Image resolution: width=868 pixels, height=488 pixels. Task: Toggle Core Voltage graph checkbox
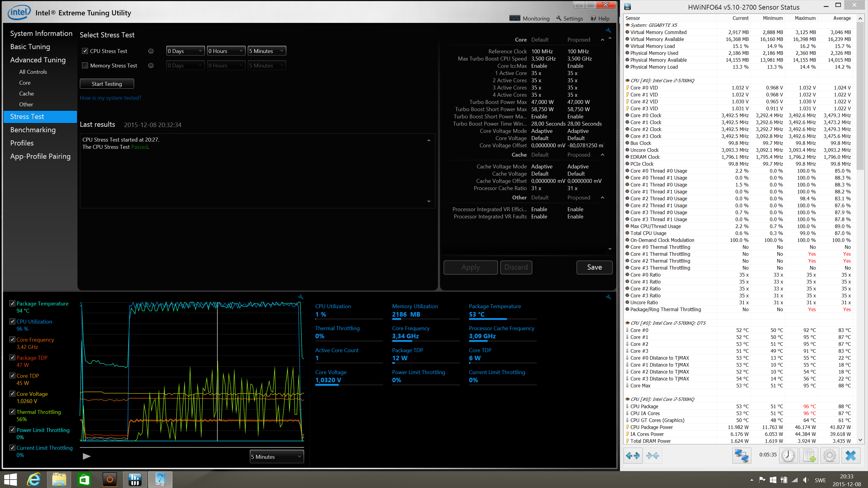point(12,394)
